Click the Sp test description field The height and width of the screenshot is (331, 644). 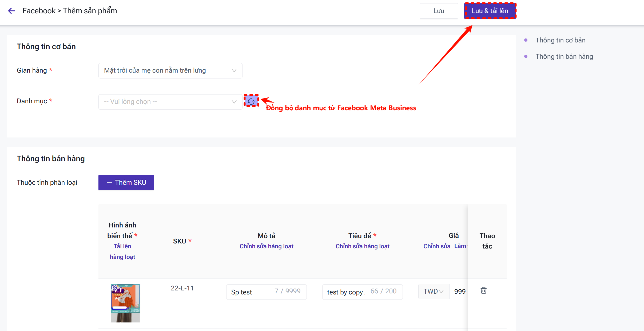pos(251,292)
